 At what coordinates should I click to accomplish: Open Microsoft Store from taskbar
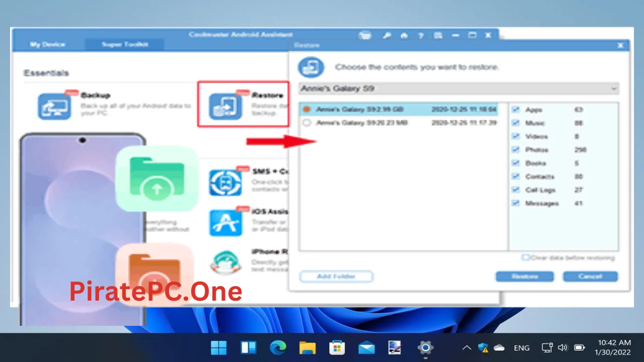[x=337, y=347]
